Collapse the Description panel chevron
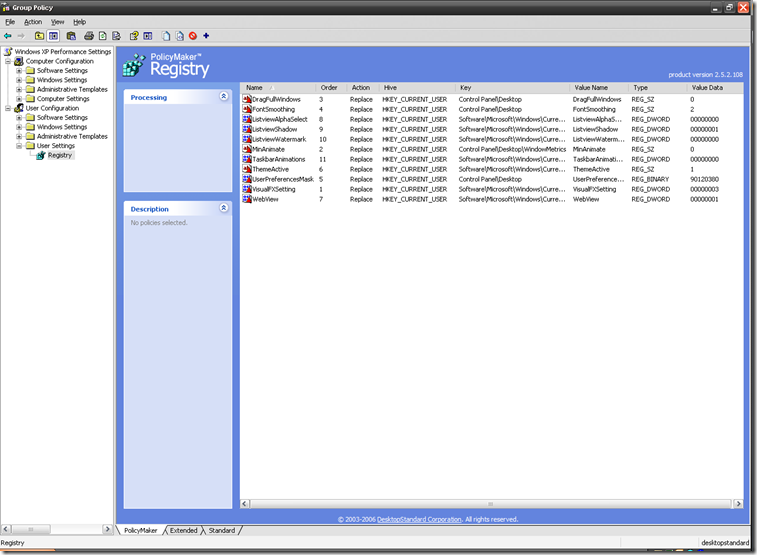757x555 pixels. (x=224, y=208)
